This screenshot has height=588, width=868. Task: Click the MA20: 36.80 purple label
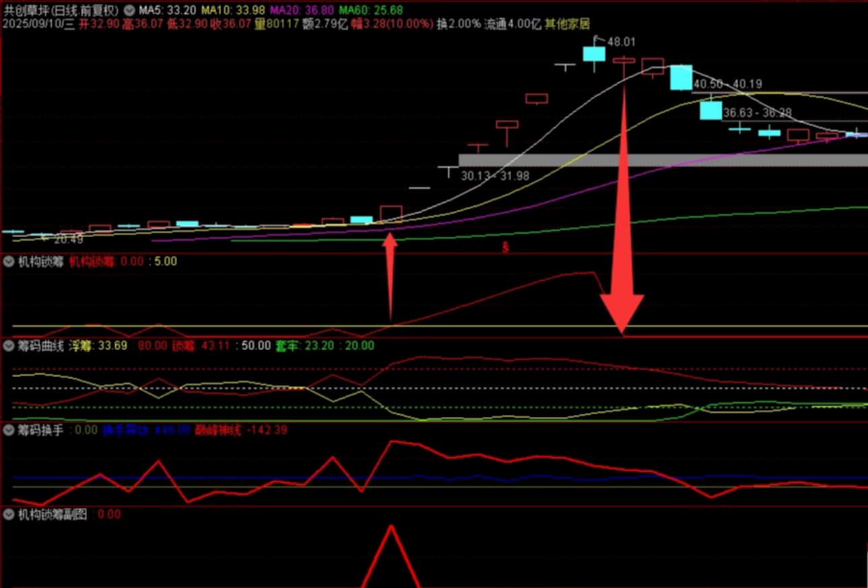pyautogui.click(x=302, y=11)
